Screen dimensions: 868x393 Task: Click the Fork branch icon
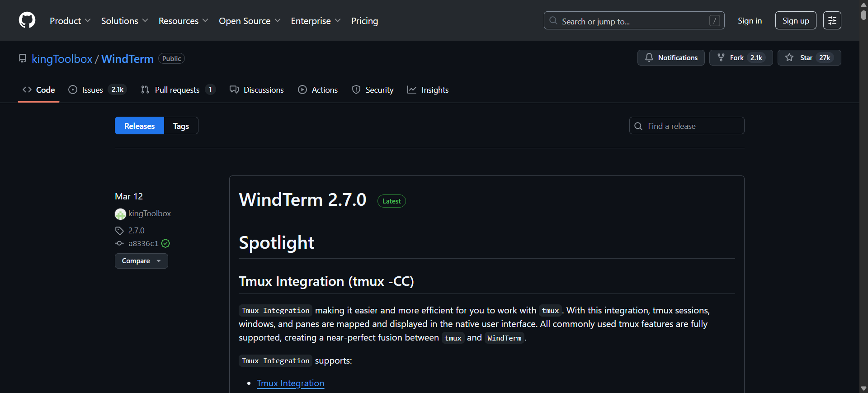pos(721,57)
